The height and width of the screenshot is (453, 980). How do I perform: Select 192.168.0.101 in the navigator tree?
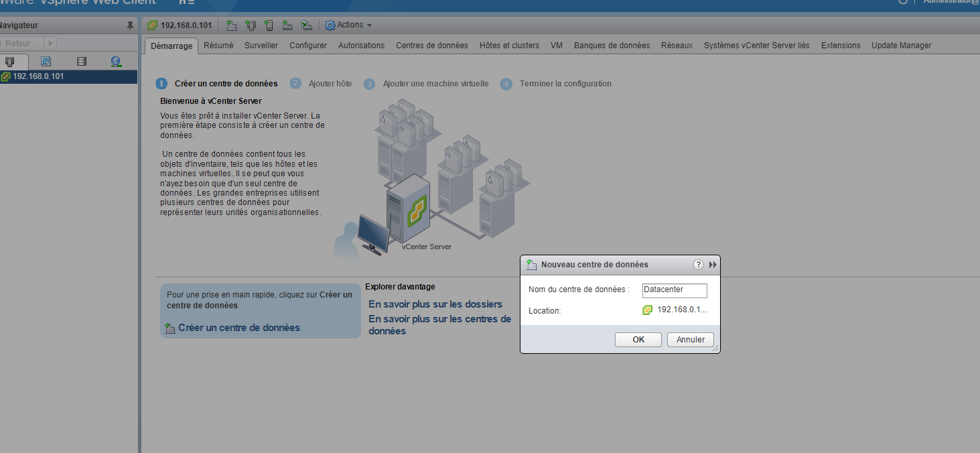click(x=68, y=76)
